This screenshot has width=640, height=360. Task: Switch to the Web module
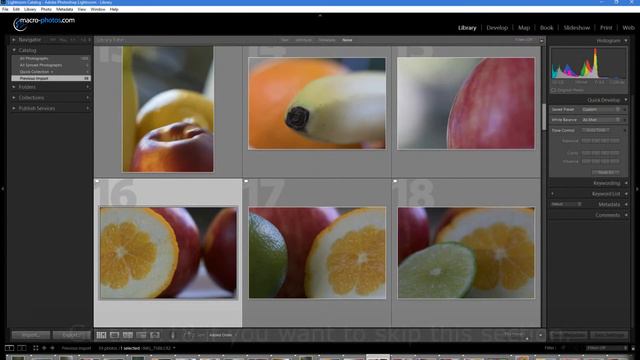[x=629, y=28]
